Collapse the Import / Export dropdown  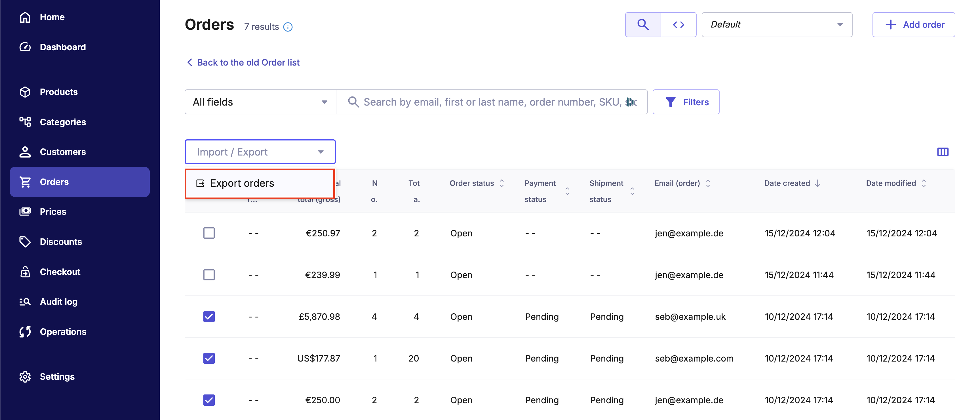click(260, 152)
